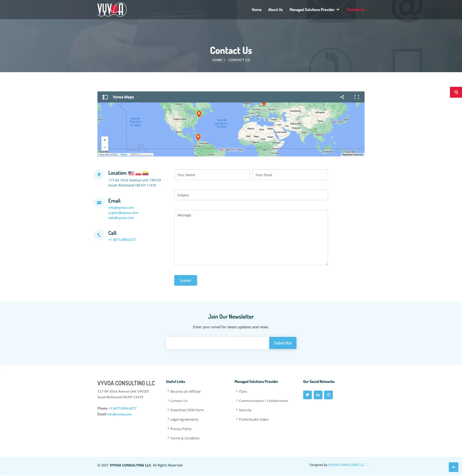Share the Vyvoa Maps map
The width and height of the screenshot is (462, 476).
[x=342, y=97]
